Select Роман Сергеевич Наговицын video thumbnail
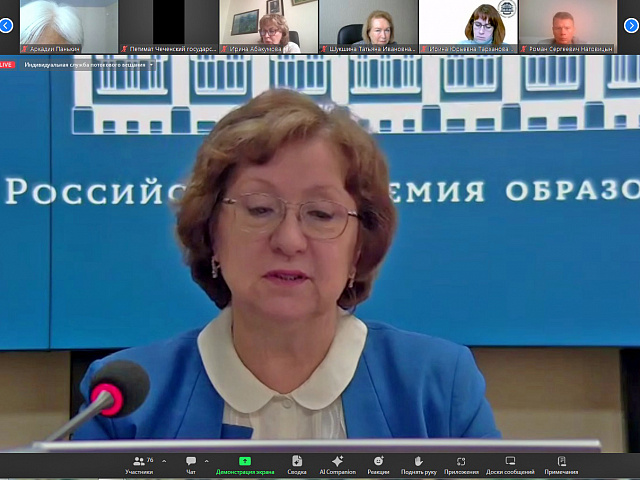The image size is (640, 480). point(568,27)
